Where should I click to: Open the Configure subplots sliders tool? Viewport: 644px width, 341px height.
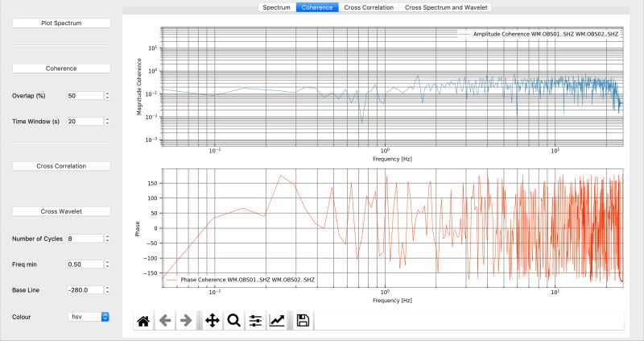[255, 320]
